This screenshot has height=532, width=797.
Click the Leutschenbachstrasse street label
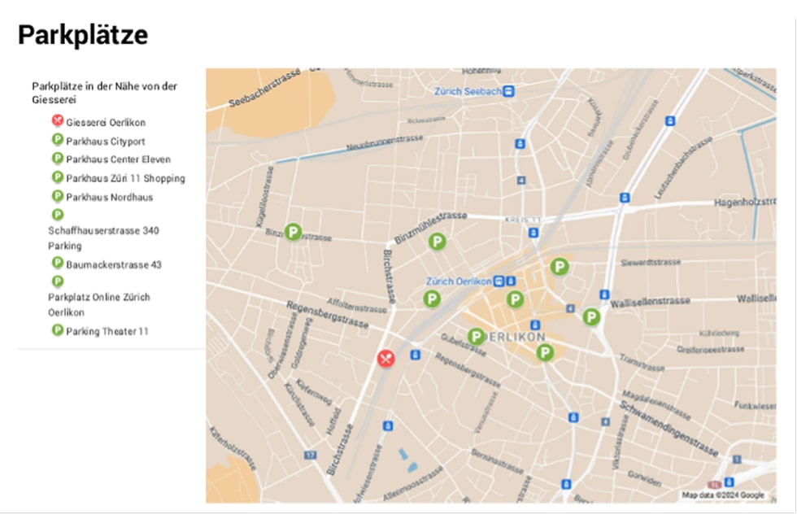(x=683, y=168)
